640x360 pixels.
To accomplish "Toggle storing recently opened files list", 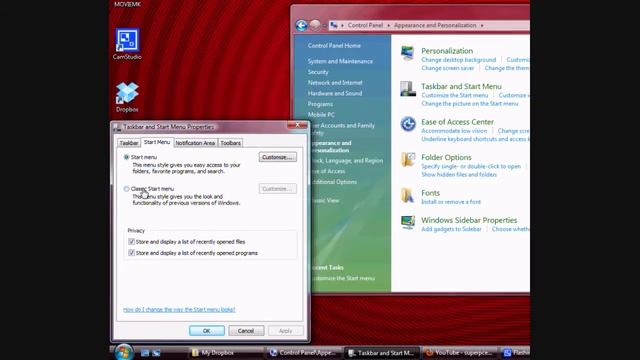I will pyautogui.click(x=131, y=242).
